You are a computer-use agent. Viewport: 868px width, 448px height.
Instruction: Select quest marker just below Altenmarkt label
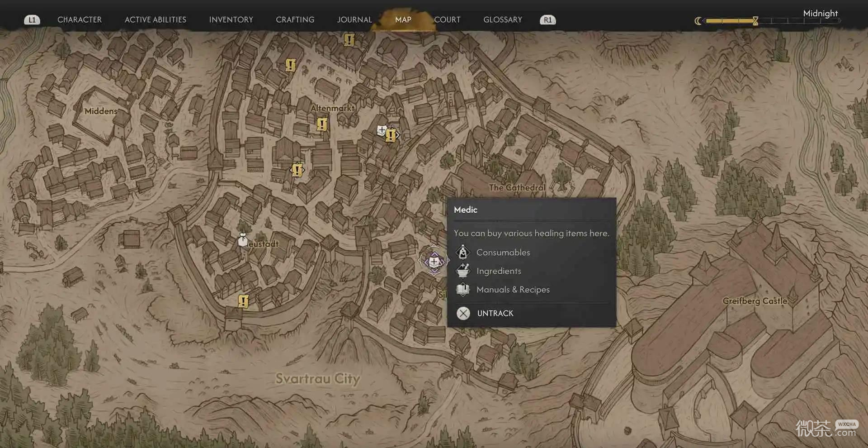click(322, 124)
